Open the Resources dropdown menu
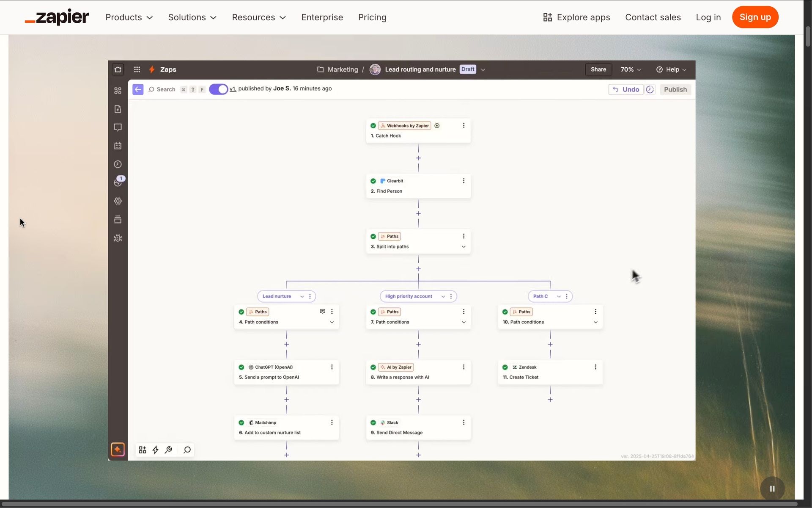The image size is (812, 508). coord(259,17)
